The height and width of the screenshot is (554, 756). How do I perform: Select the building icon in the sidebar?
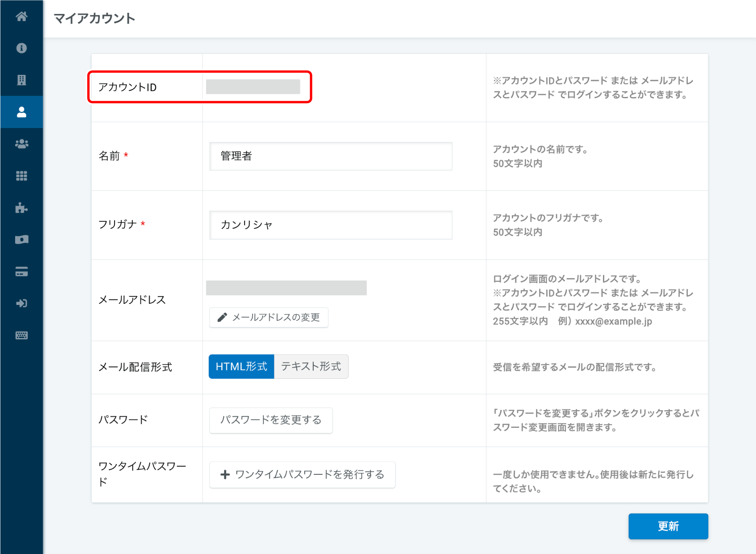click(x=21, y=80)
